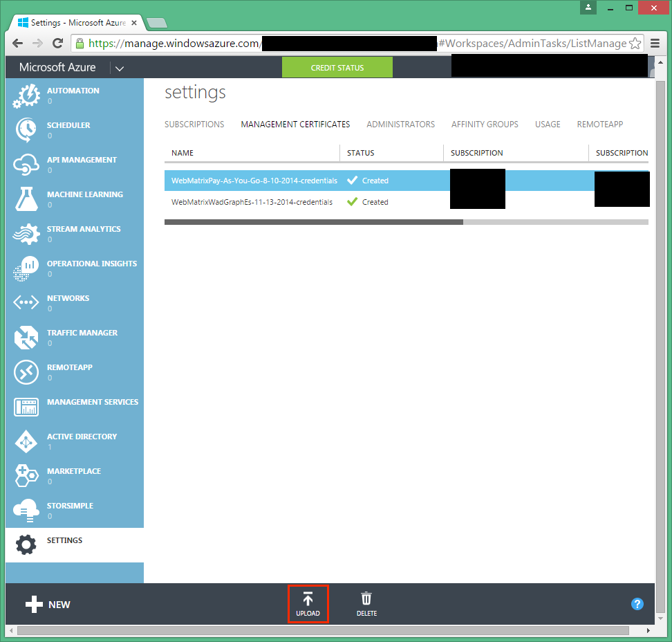The image size is (672, 642).
Task: Open Scheduler from the sidebar
Action: [x=26, y=129]
